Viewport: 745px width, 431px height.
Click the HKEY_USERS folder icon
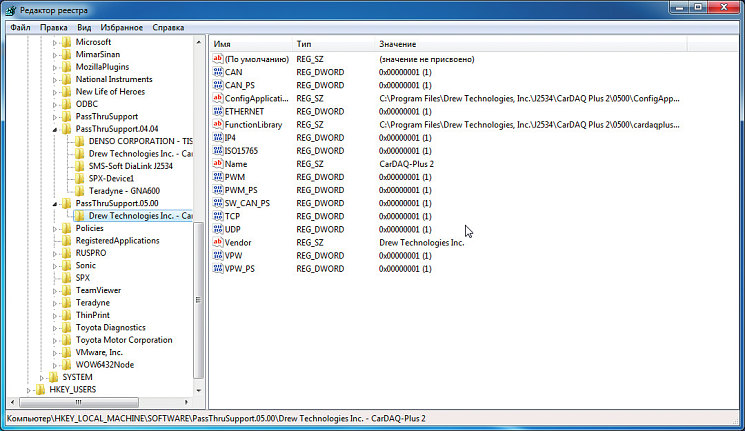[x=40, y=389]
